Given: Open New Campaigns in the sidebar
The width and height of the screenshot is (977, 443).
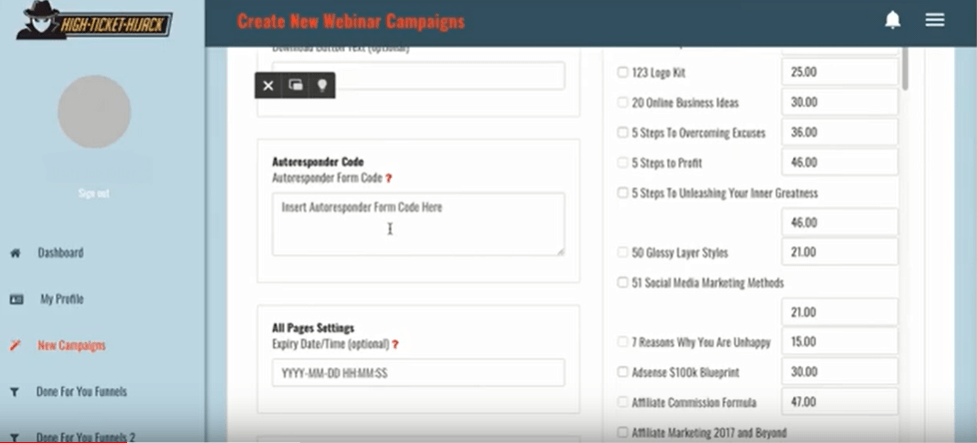Looking at the screenshot, I should click(71, 345).
